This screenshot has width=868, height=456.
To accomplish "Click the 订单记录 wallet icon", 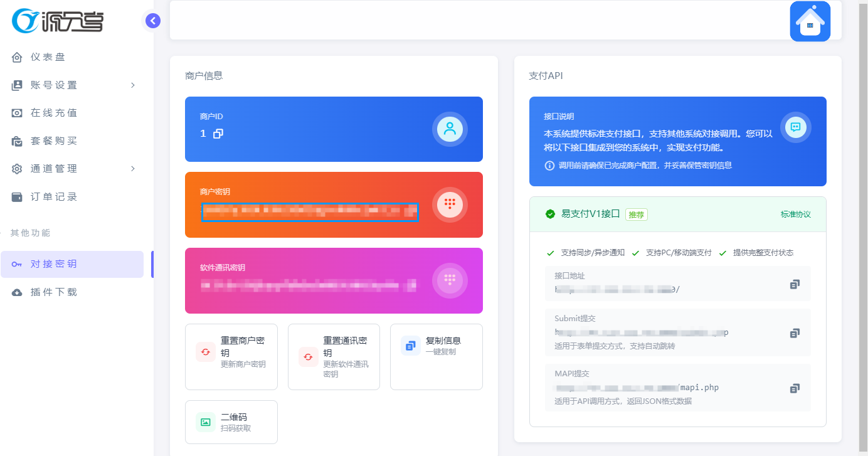I will click(x=18, y=197).
